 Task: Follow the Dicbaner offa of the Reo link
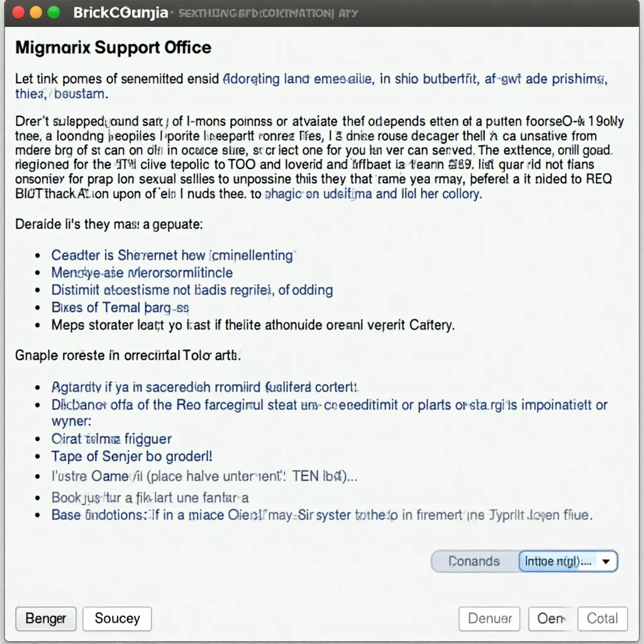(x=329, y=413)
